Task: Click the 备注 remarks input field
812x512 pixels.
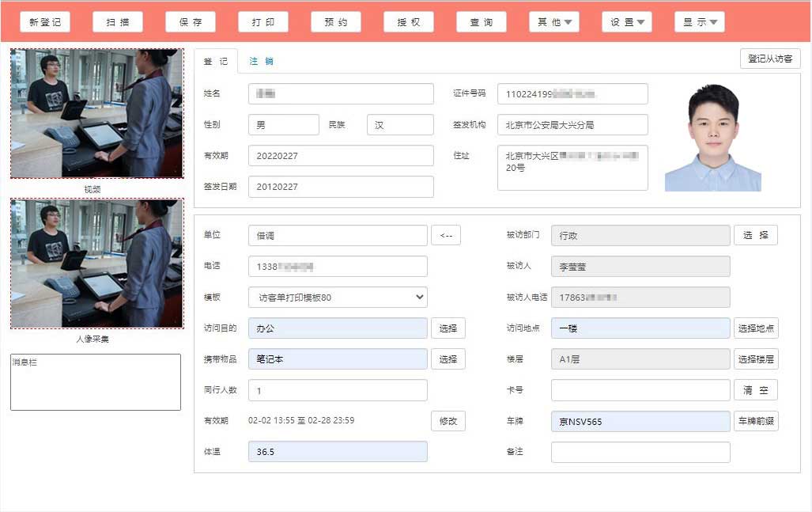Action: (640, 452)
